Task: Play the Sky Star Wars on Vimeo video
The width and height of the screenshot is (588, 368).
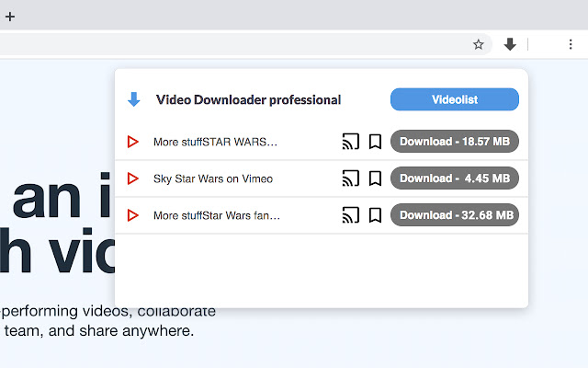Action: [132, 178]
